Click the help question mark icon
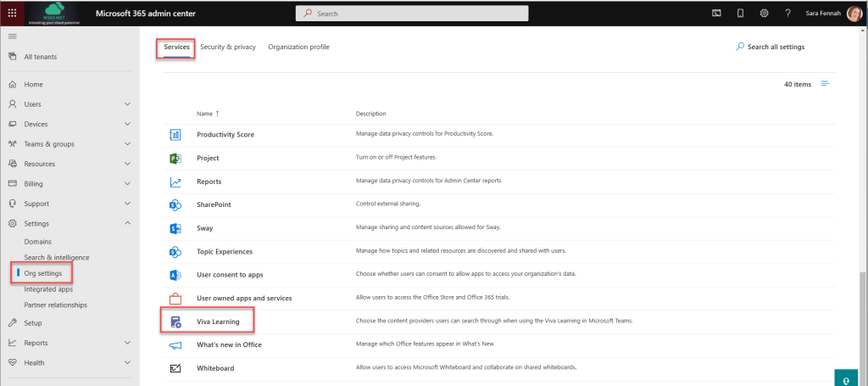This screenshot has width=868, height=386. pyautogui.click(x=787, y=14)
